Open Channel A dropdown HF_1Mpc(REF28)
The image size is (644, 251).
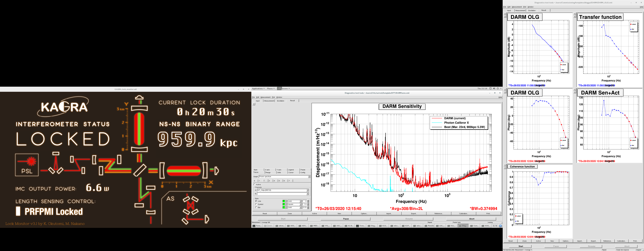[x=283, y=190]
